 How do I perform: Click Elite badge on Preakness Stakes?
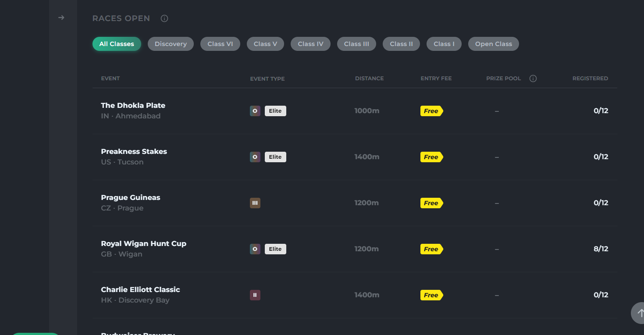275,157
